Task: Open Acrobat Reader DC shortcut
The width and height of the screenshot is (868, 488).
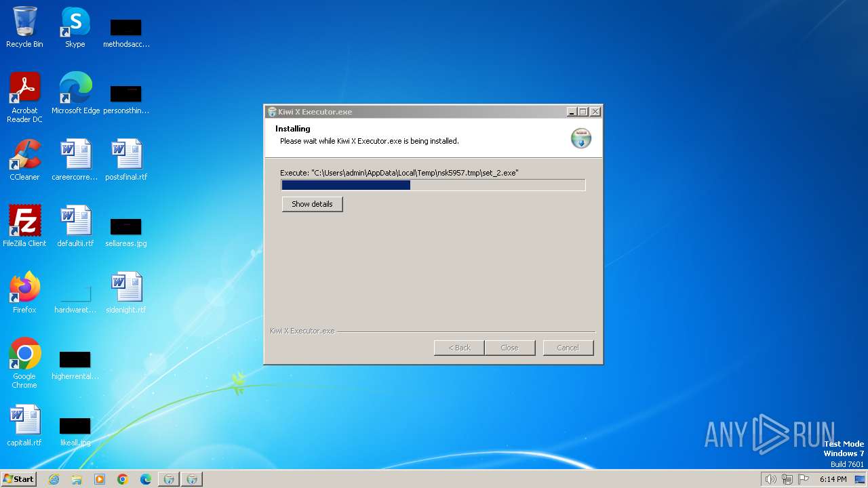Action: [x=24, y=97]
